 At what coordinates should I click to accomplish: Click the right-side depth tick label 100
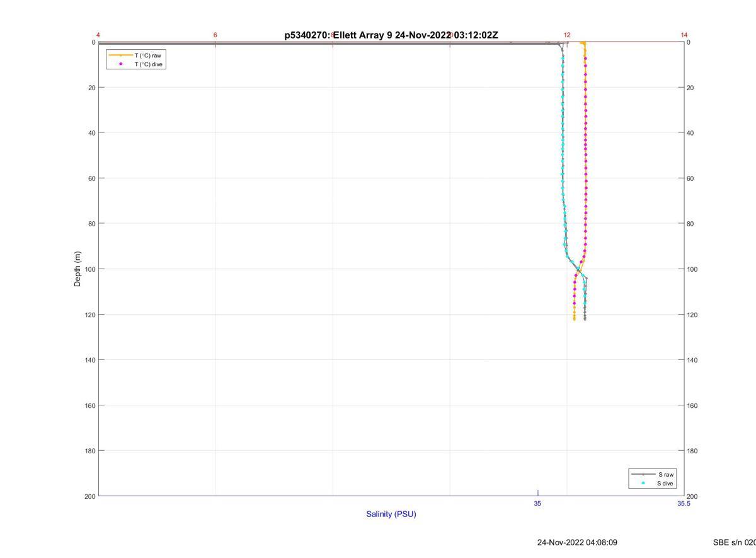692,269
